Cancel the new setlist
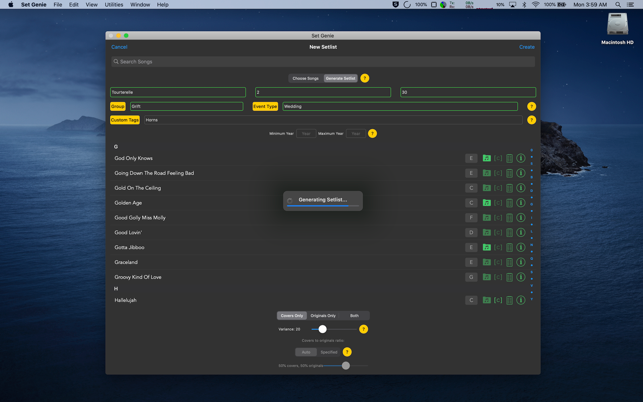Image resolution: width=643 pixels, height=402 pixels. coord(119,47)
